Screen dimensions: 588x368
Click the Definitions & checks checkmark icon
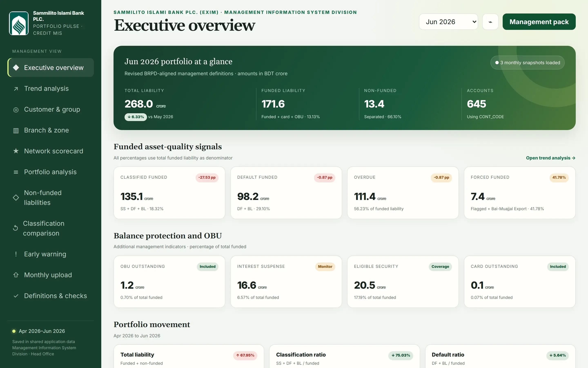pyautogui.click(x=16, y=296)
